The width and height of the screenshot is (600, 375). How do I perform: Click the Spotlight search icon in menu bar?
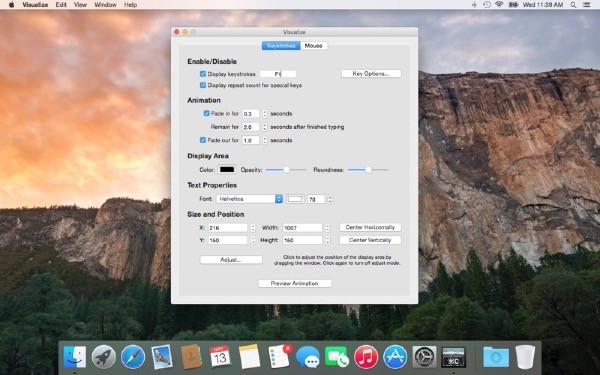click(573, 5)
